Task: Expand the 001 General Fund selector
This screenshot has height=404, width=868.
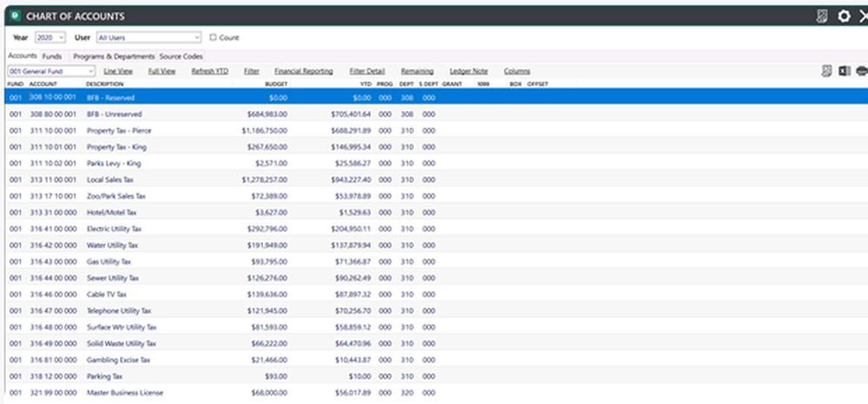Action: [51, 71]
